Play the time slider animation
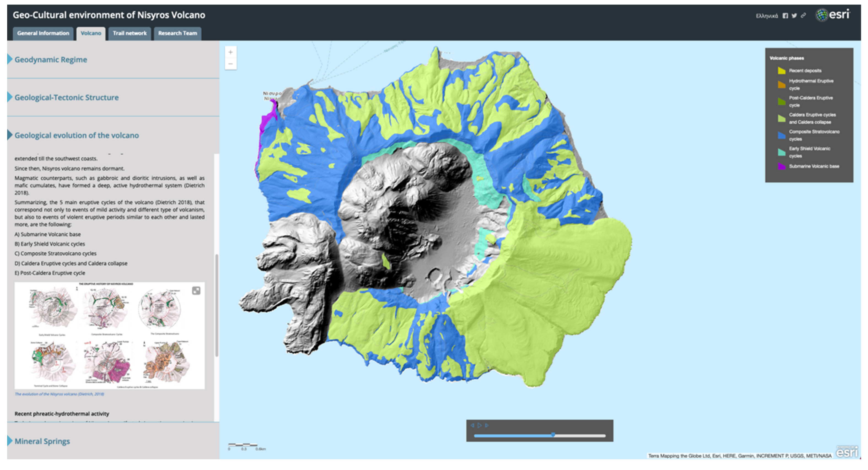Image resolution: width=868 pixels, height=470 pixels. pos(480,426)
